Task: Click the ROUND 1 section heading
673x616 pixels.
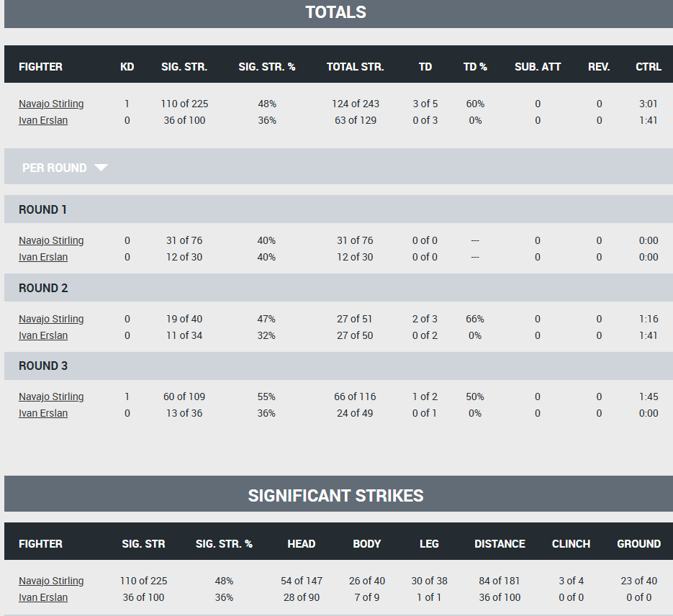Action: pos(42,209)
